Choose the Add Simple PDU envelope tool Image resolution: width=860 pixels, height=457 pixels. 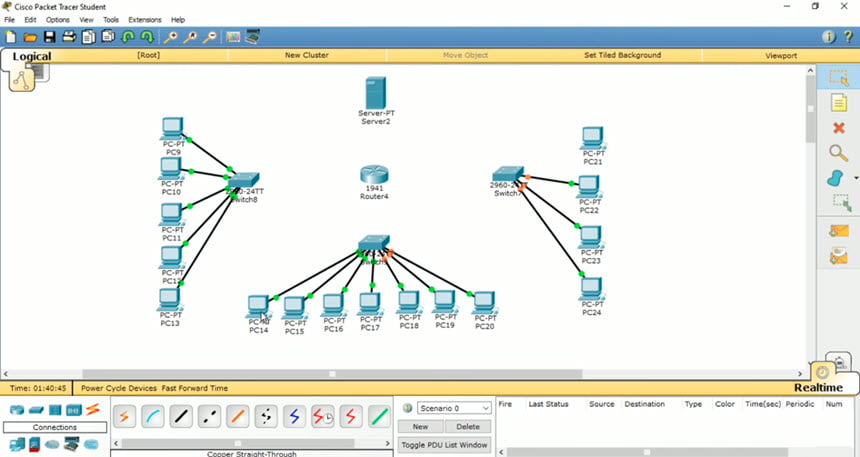click(839, 230)
